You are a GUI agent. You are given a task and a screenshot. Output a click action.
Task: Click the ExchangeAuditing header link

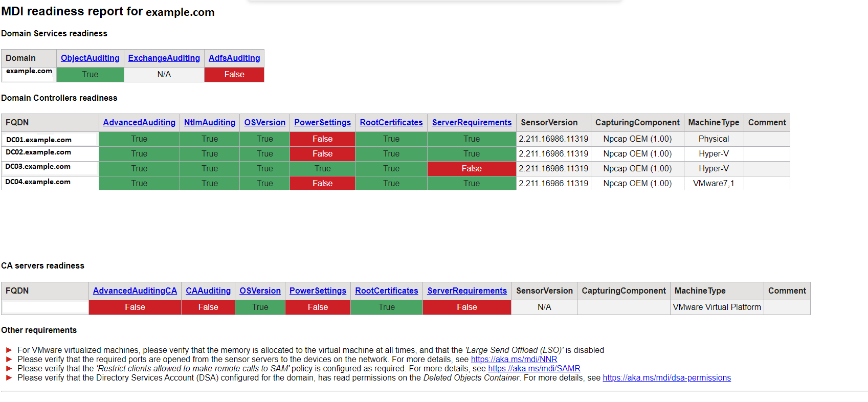(164, 58)
